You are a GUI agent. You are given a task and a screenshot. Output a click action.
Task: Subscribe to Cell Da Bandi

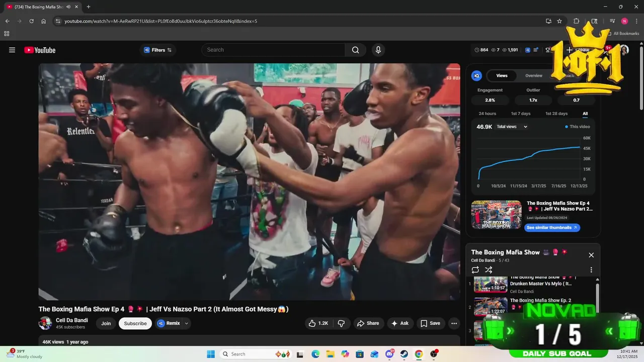click(135, 323)
